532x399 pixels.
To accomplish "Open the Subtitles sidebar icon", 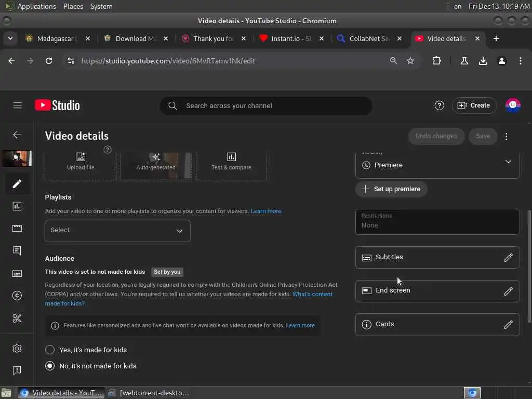I will 17,273.
